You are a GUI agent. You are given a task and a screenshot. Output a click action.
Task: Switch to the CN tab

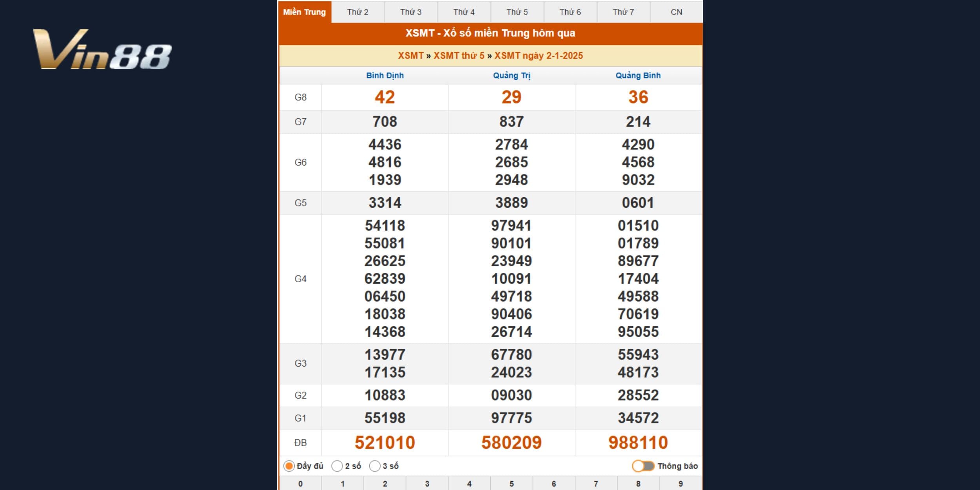click(x=677, y=12)
